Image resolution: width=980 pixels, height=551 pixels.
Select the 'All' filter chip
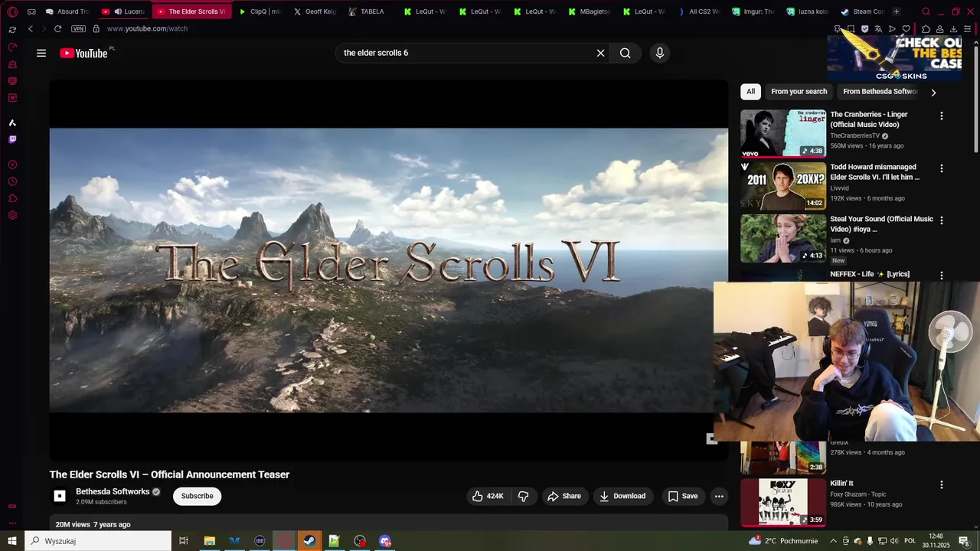coord(750,92)
